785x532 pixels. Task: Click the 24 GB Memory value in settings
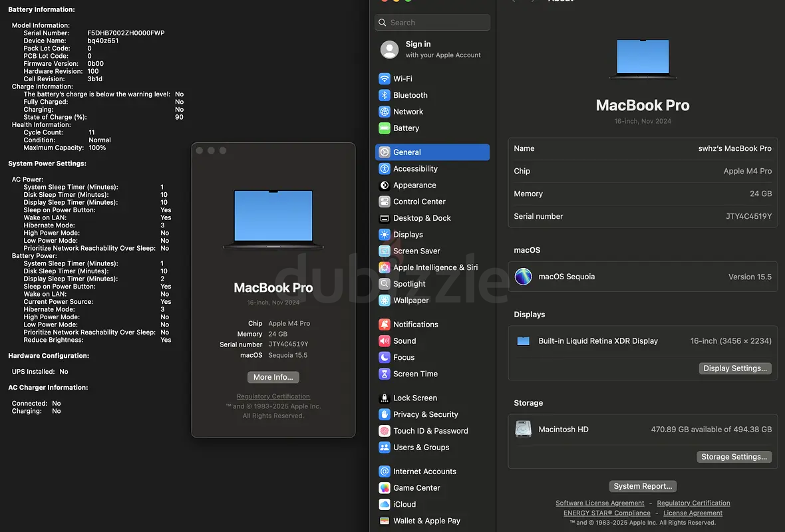pyautogui.click(x=760, y=194)
